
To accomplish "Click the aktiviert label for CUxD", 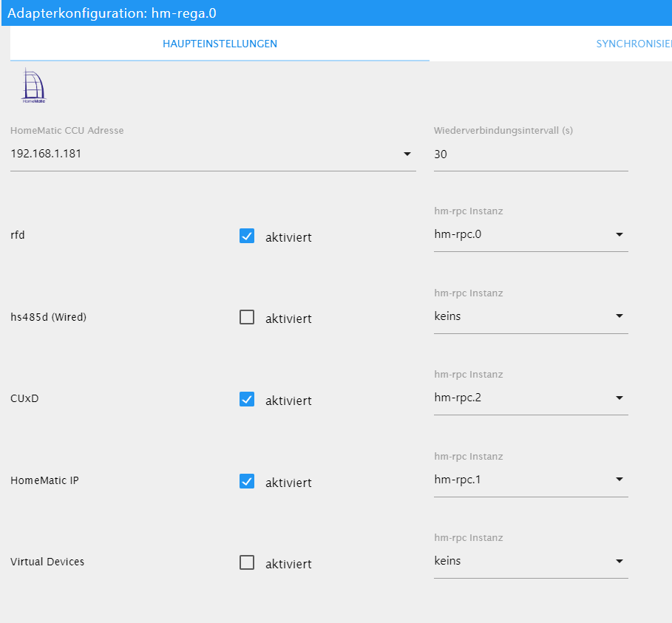I will click(x=288, y=401).
